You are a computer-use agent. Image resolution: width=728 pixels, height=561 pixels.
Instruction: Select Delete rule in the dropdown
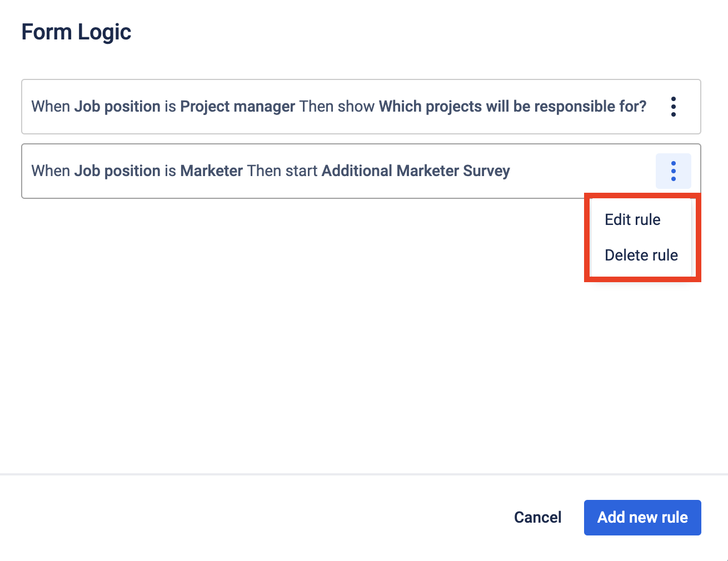(x=641, y=256)
